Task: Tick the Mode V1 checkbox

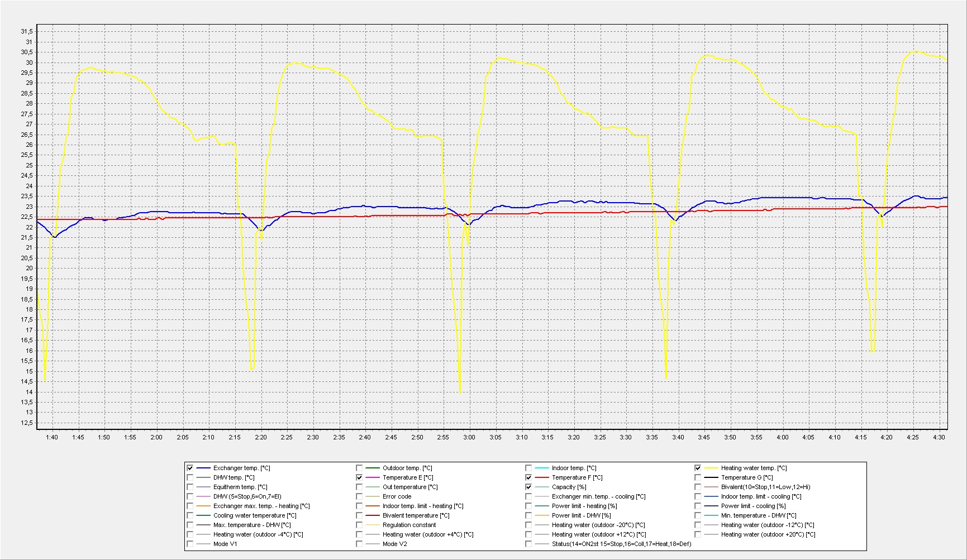Action: coord(190,544)
